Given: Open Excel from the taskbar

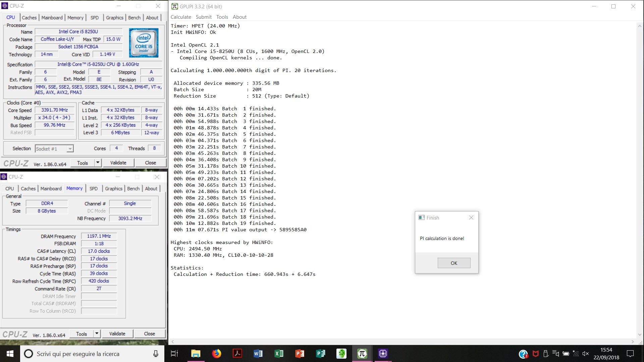Looking at the screenshot, I should point(279,354).
